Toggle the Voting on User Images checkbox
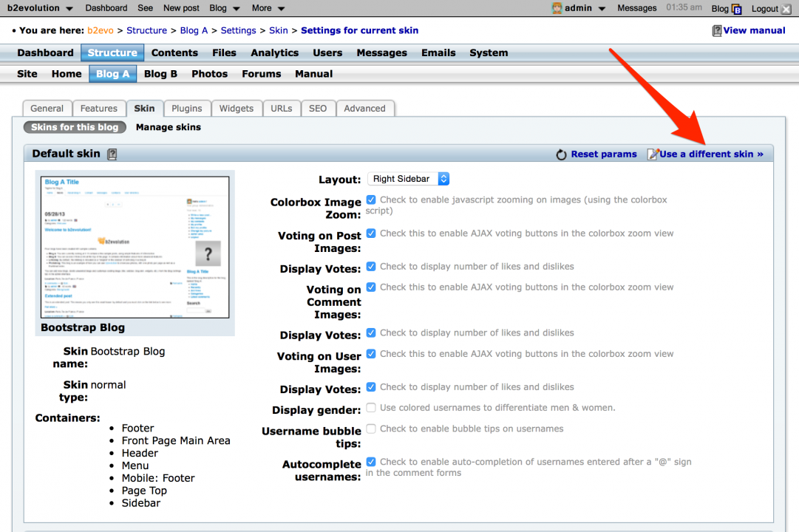This screenshot has width=799, height=532. click(x=371, y=354)
